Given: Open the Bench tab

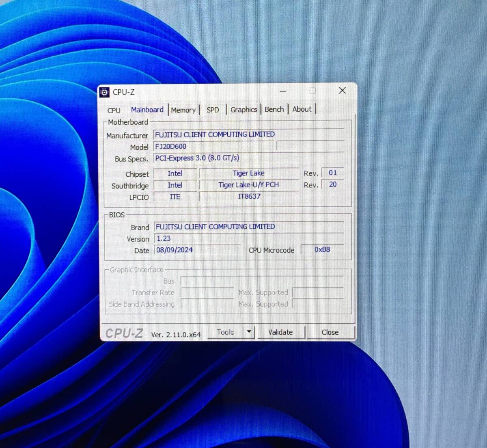Looking at the screenshot, I should point(274,109).
